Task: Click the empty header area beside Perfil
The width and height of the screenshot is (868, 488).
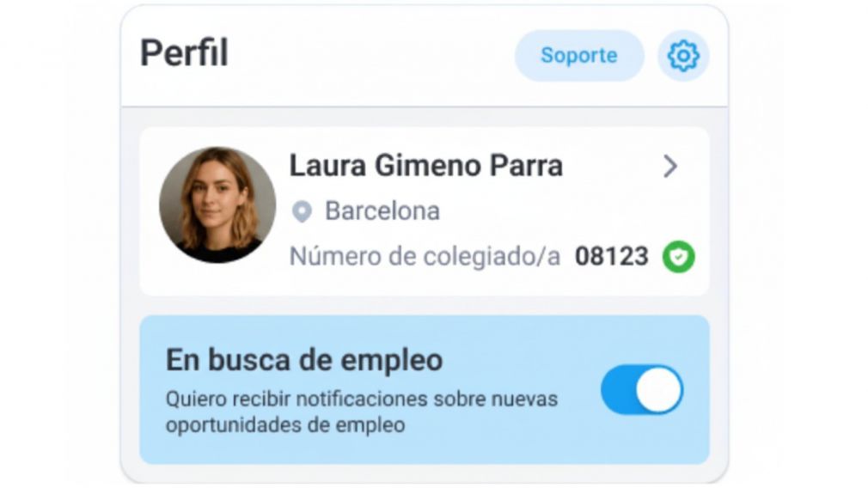Action: [371, 55]
